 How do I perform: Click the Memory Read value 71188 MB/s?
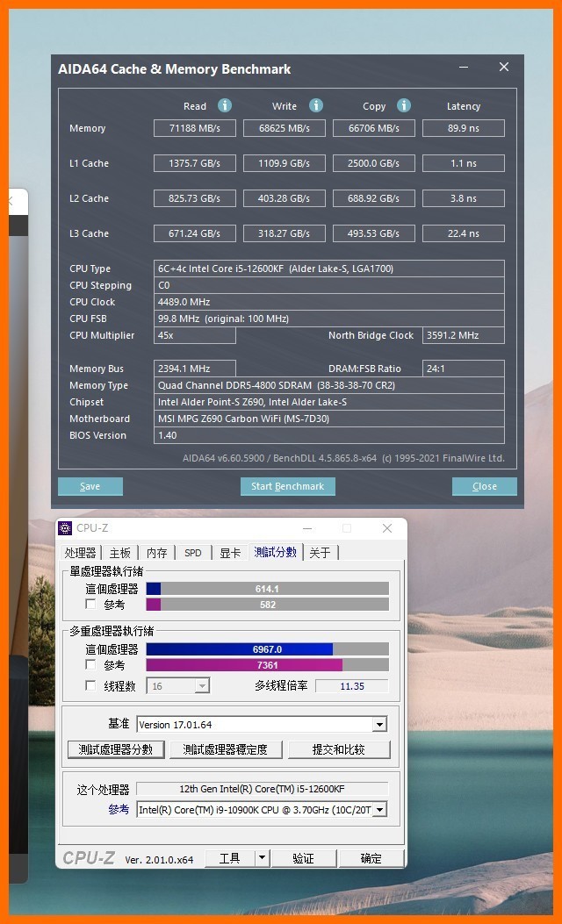195,128
